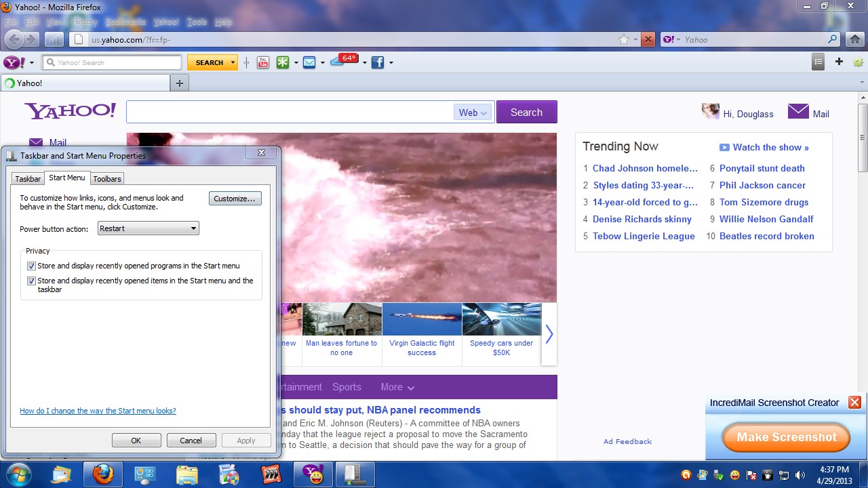Open the toolbar list view icon
The width and height of the screenshot is (868, 488).
(818, 62)
